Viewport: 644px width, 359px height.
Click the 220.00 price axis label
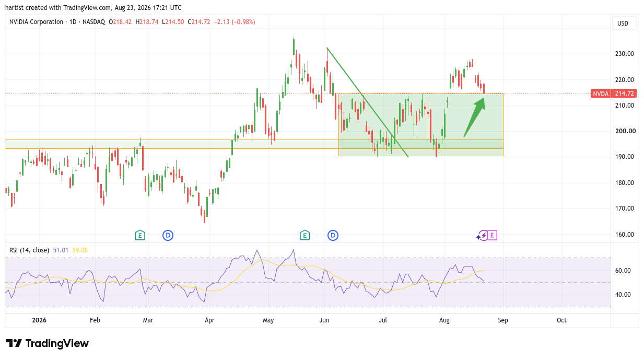coord(624,80)
